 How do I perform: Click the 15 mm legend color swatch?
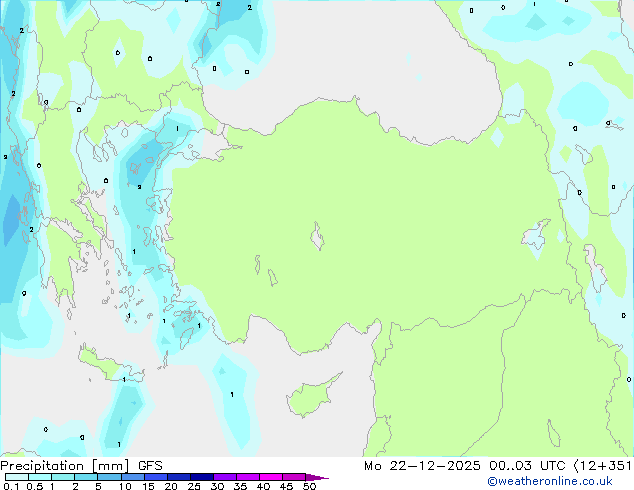click(x=156, y=477)
